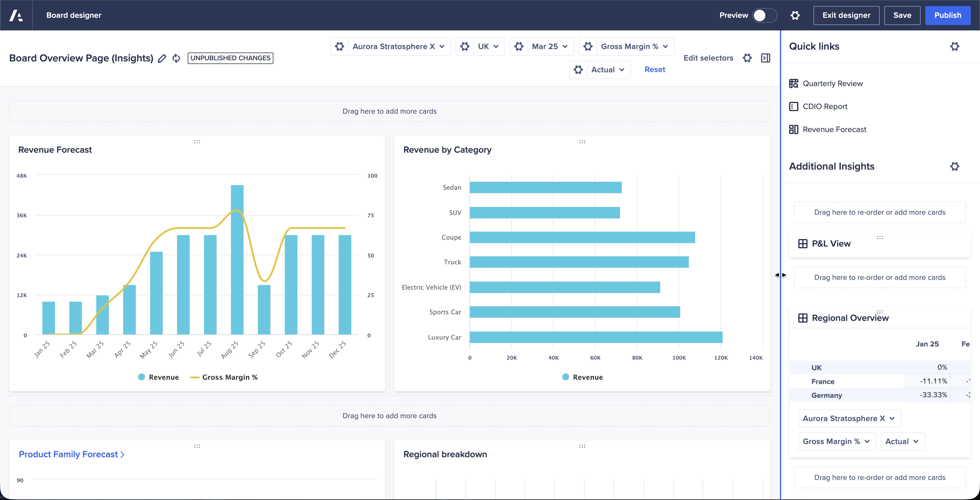
Task: Expand the Gross Margin % selector in the header
Action: (x=634, y=46)
